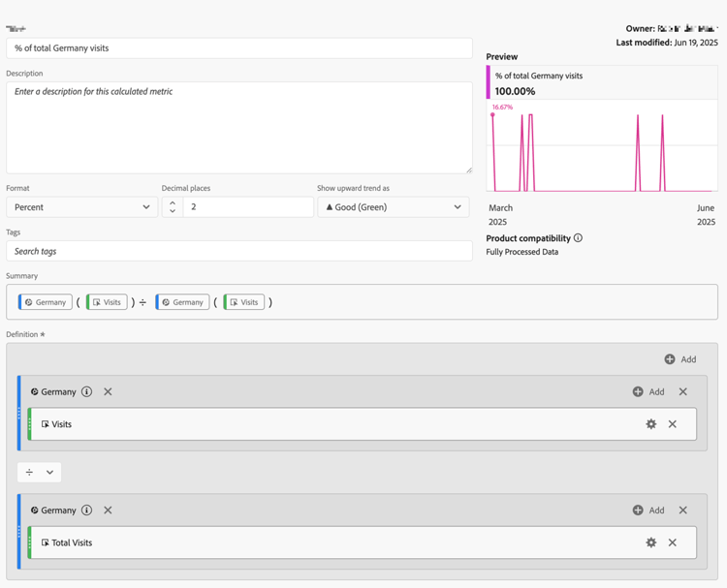
Task: Click 'Last modified: Jun 19, 2025' text
Action: pyautogui.click(x=667, y=43)
